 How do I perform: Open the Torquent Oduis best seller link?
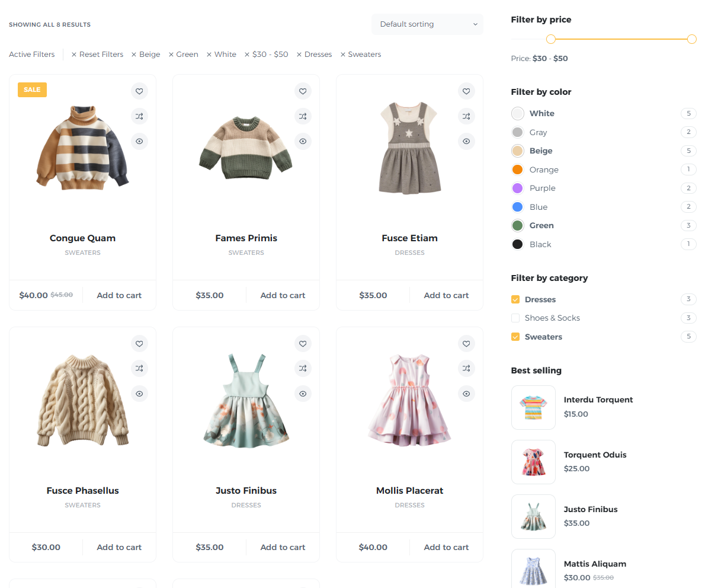tap(595, 455)
